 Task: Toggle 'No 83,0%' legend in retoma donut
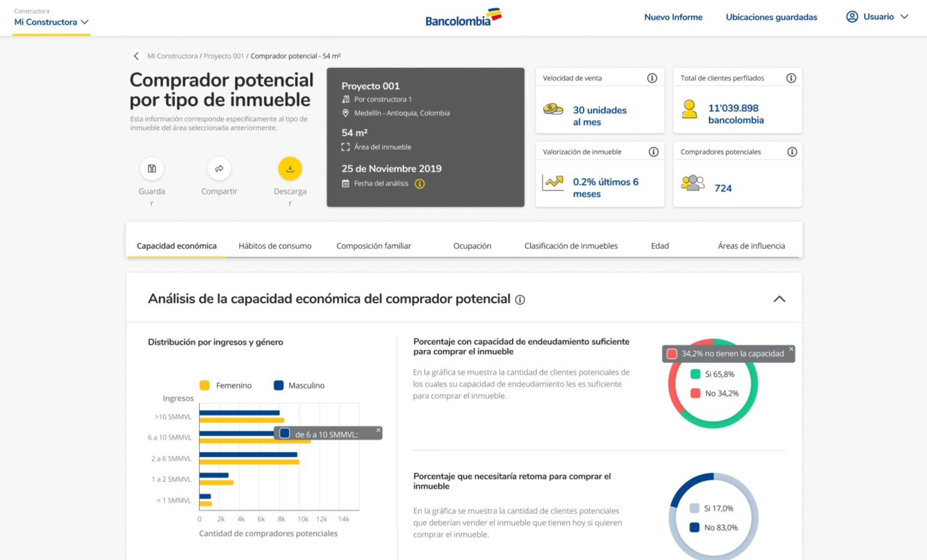[714, 528]
